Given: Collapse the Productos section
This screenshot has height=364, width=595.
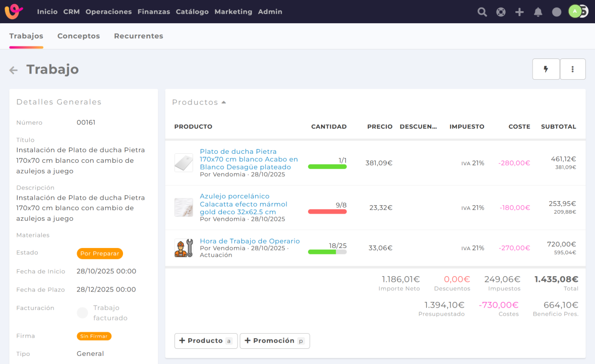Looking at the screenshot, I should tap(199, 102).
